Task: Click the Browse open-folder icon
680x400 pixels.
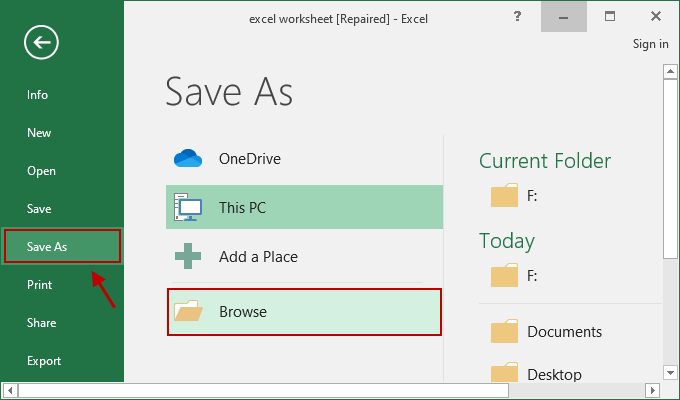Action: tap(188, 311)
